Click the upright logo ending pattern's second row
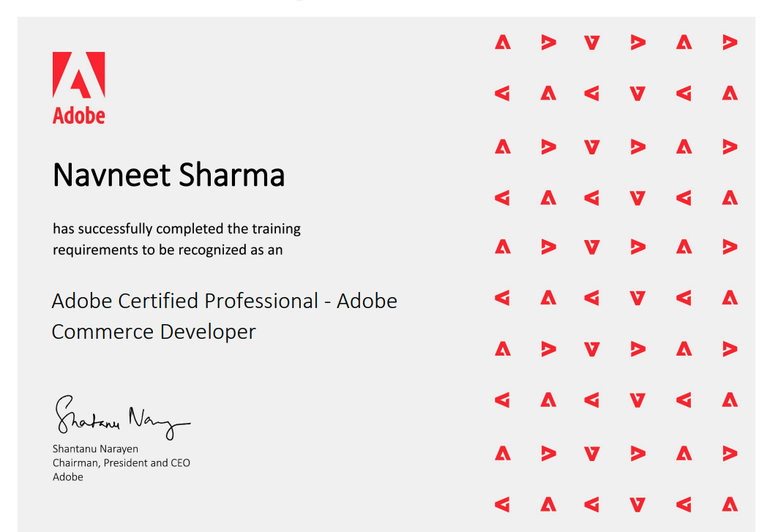 click(x=729, y=94)
